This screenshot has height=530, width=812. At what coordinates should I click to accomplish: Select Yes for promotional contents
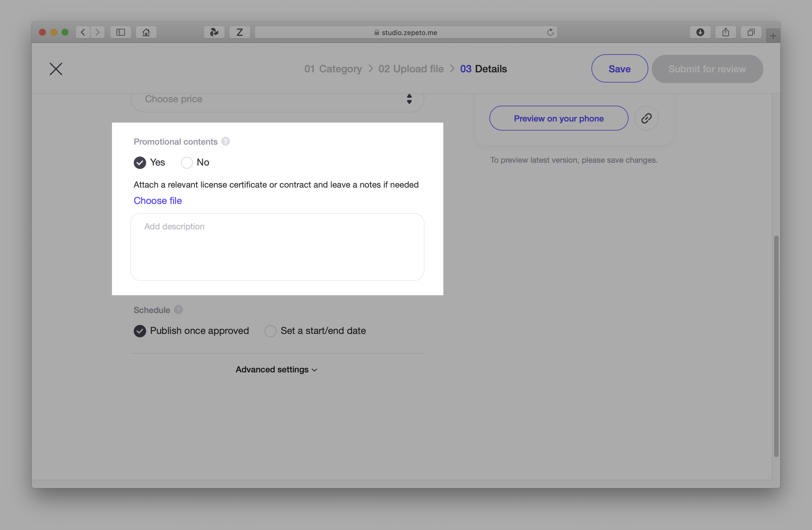coord(140,162)
